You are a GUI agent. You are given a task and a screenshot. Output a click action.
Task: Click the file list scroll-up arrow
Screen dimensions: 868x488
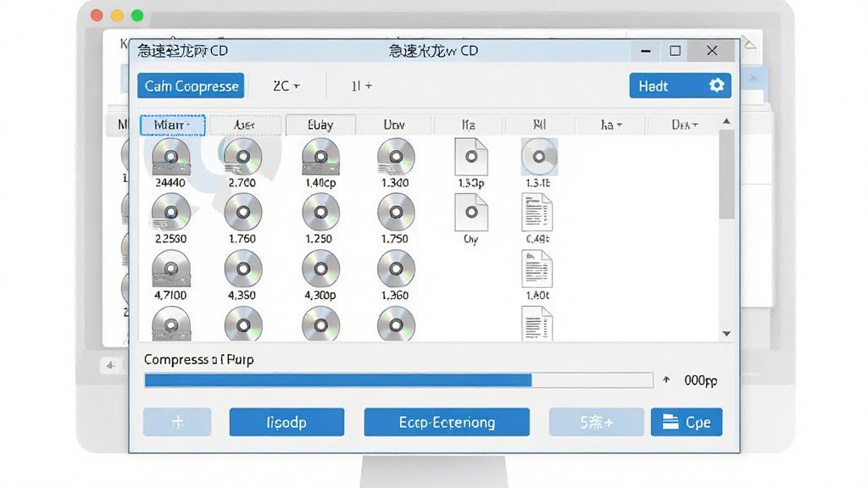(x=726, y=121)
